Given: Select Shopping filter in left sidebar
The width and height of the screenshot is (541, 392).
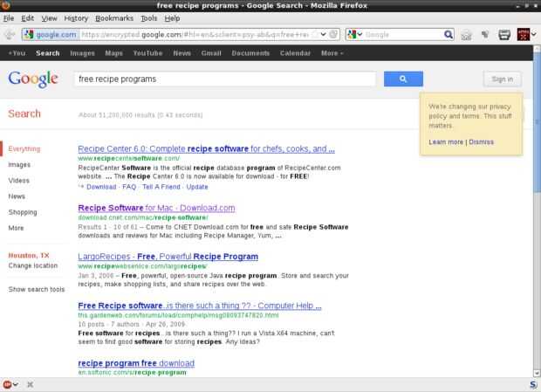Looking at the screenshot, I should (x=23, y=212).
